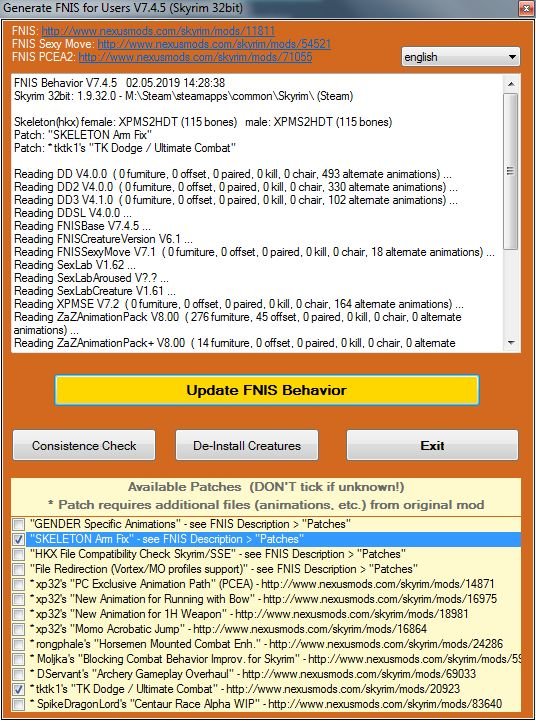Untick SKELETON Arm Fix checkbox
536x721 pixels.
pyautogui.click(x=19, y=539)
